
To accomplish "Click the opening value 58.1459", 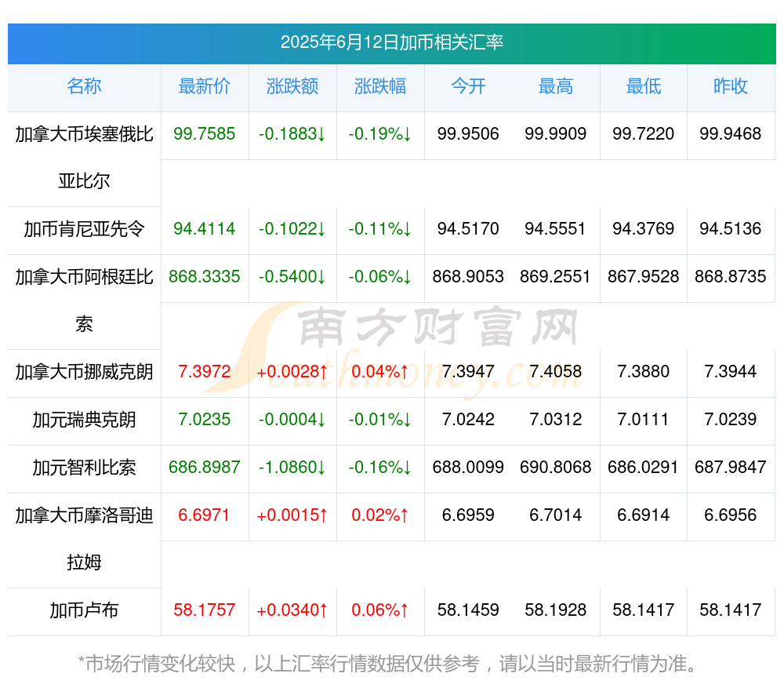I will pos(468,610).
